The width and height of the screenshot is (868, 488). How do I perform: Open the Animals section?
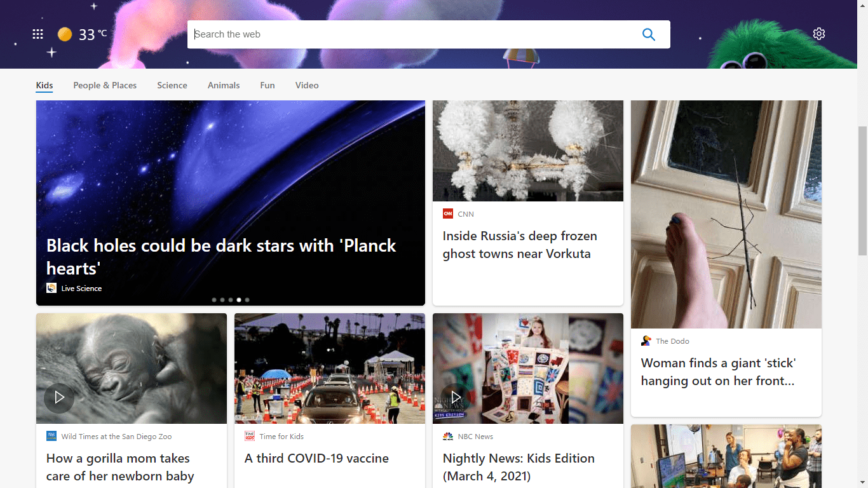coord(224,85)
